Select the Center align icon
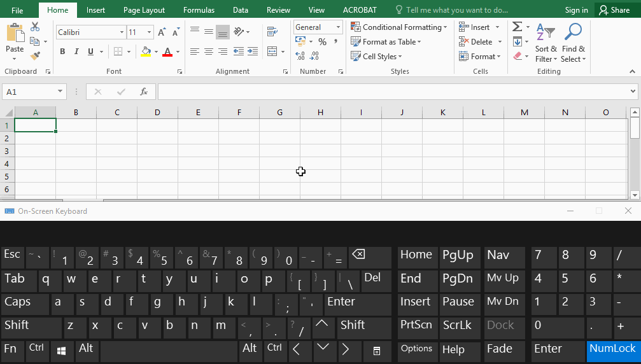The image size is (641, 364). pos(208,52)
